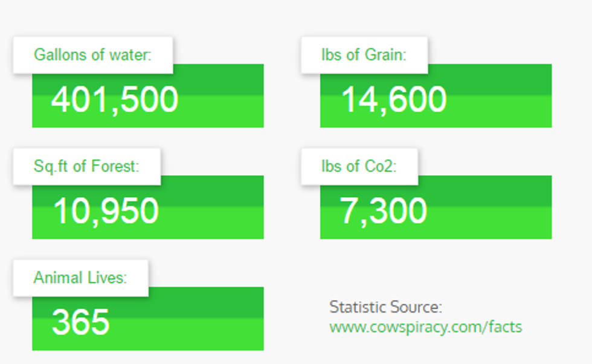Viewport: 592px width, 364px height.
Task: Click the cowspiracy.com/facts source link
Action: coord(425,327)
